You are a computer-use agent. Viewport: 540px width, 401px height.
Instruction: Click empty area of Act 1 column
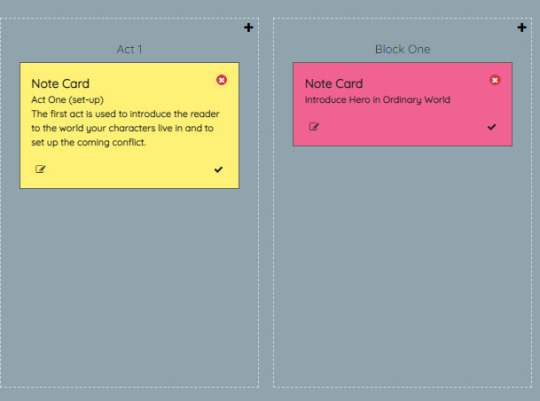click(129, 286)
